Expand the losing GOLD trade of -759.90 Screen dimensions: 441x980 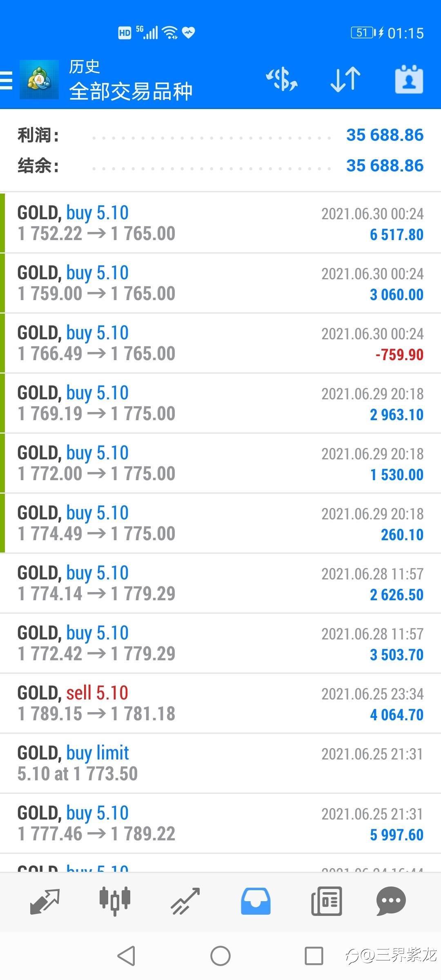coord(220,343)
